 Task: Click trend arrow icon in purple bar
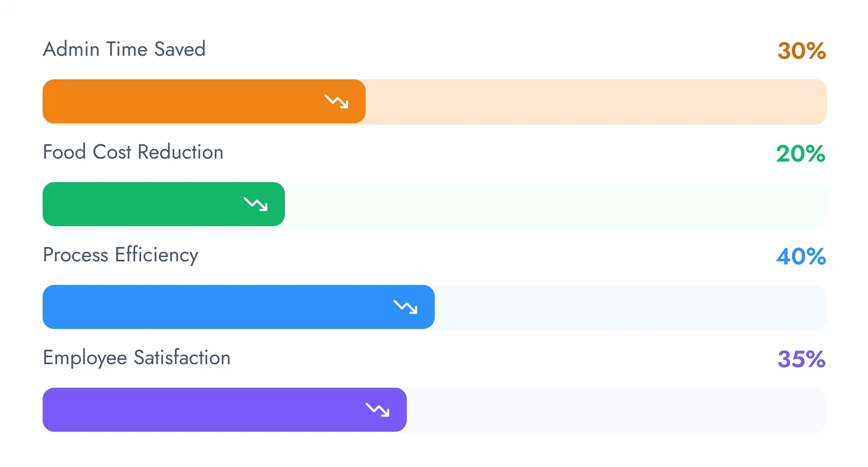(x=377, y=410)
